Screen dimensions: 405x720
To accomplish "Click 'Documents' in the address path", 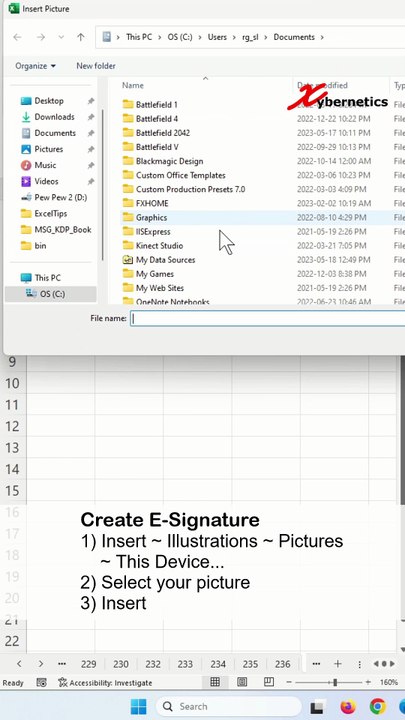I will pyautogui.click(x=294, y=37).
